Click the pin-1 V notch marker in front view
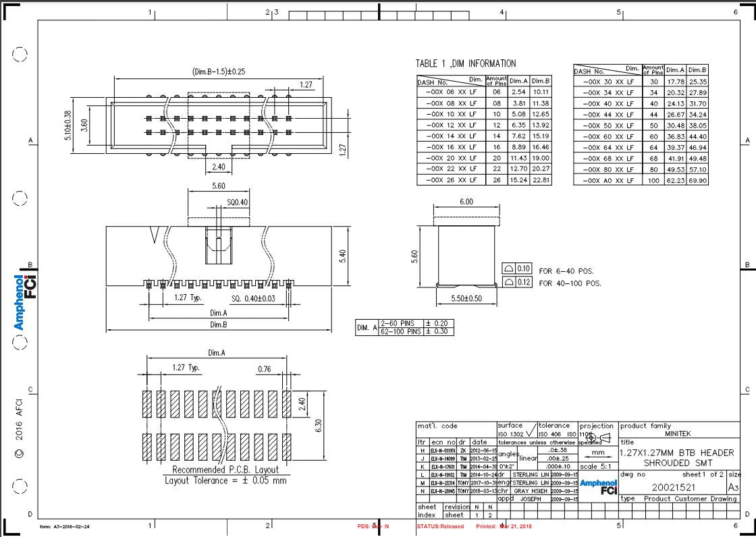Image resolution: width=756 pixels, height=537 pixels. (155, 235)
